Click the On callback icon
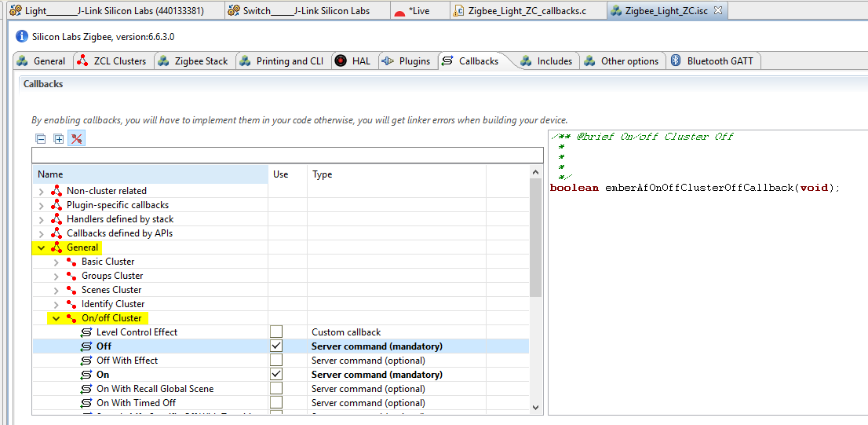The width and height of the screenshot is (868, 425). click(86, 375)
